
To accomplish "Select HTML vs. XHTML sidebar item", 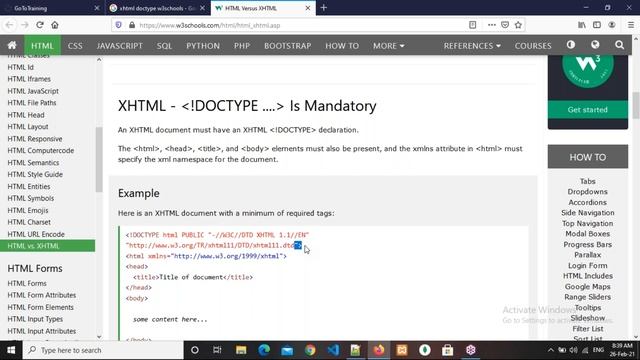I will pos(47,246).
